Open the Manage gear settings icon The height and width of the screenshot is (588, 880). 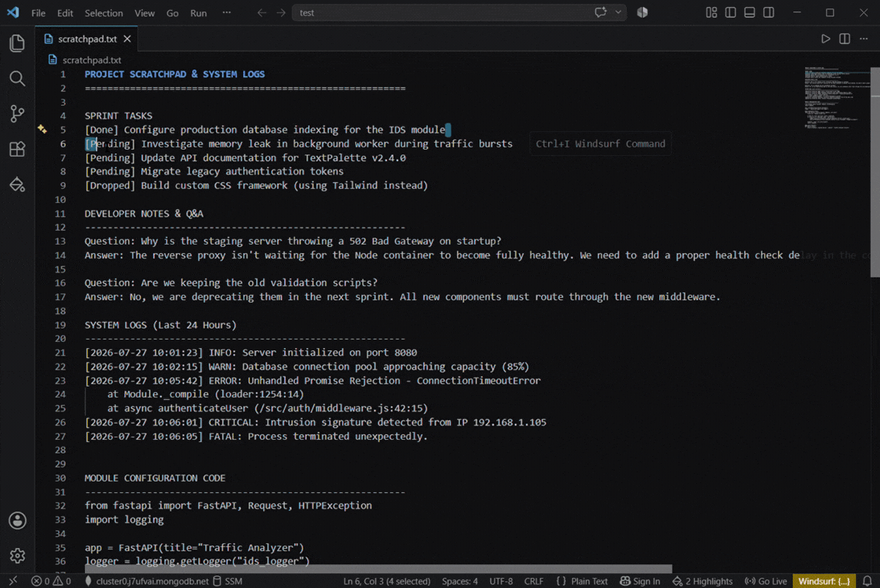coord(18,556)
